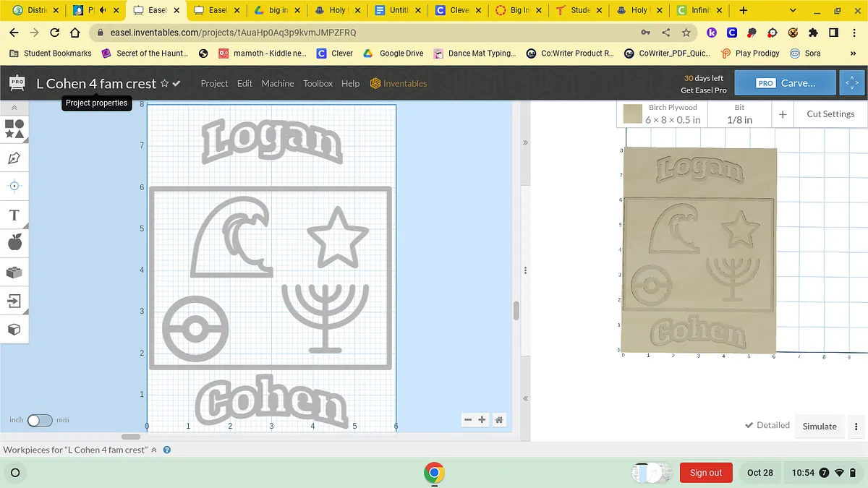868x488 pixels.
Task: Open the Machine menu
Action: pos(278,84)
